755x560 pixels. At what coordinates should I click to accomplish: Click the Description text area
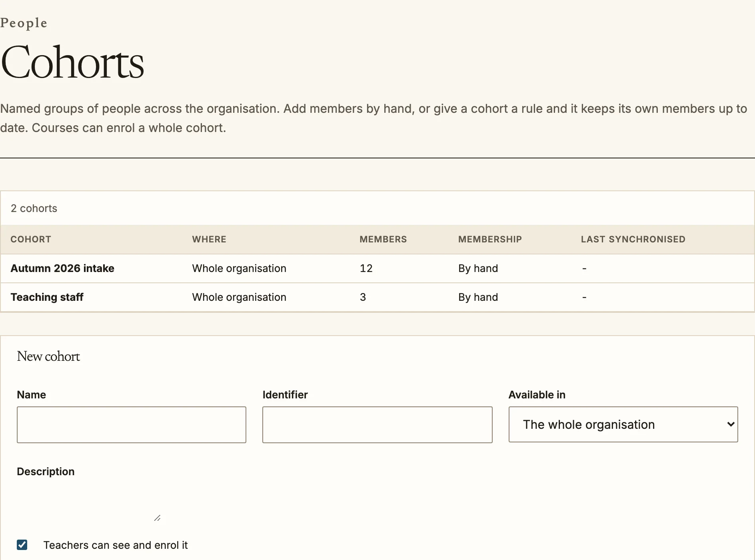click(89, 502)
